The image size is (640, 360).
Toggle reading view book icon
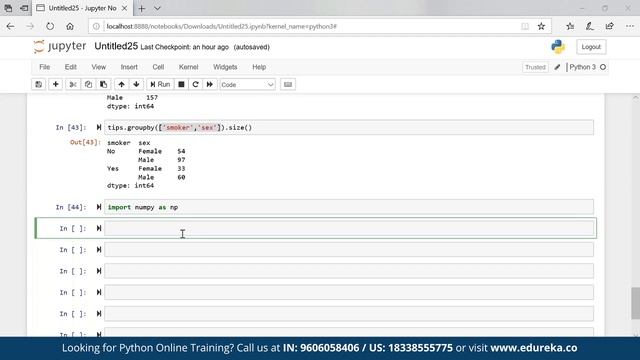525,27
